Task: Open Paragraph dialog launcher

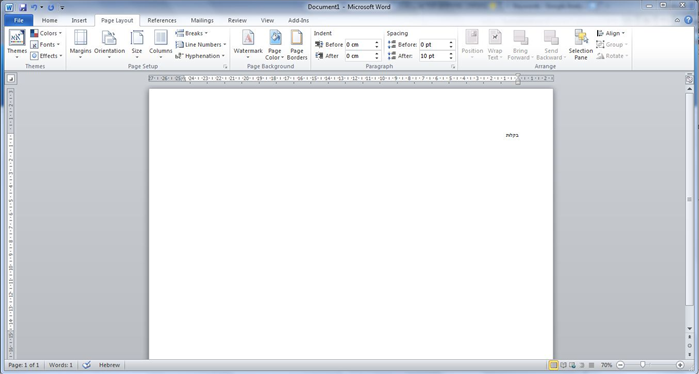Action: click(x=453, y=66)
